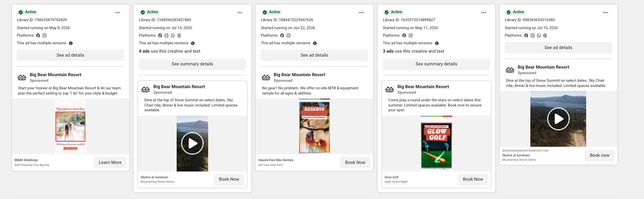
Task: Open the Reserve bike rentals ad image
Action: [x=315, y=126]
